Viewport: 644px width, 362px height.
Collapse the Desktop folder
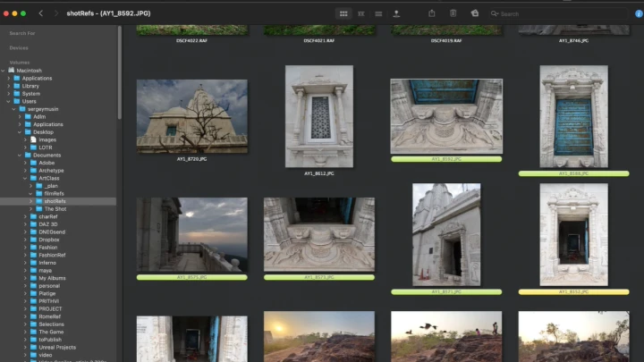tap(20, 132)
